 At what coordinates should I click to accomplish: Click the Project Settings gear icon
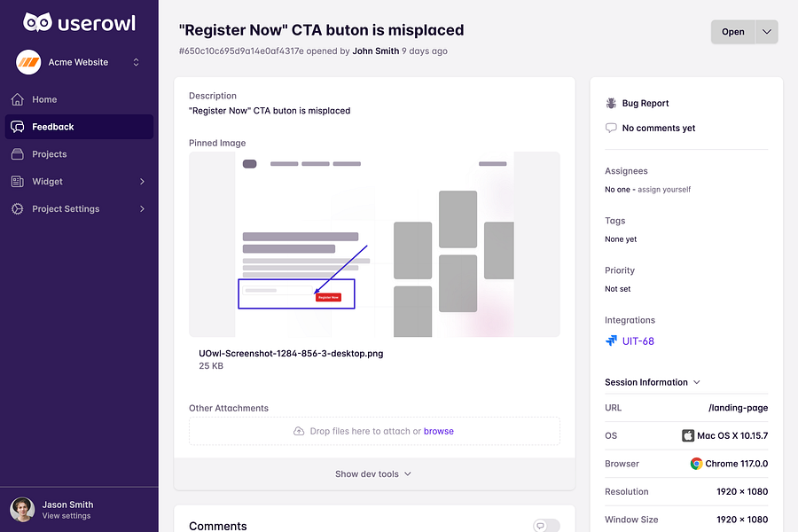(x=18, y=208)
